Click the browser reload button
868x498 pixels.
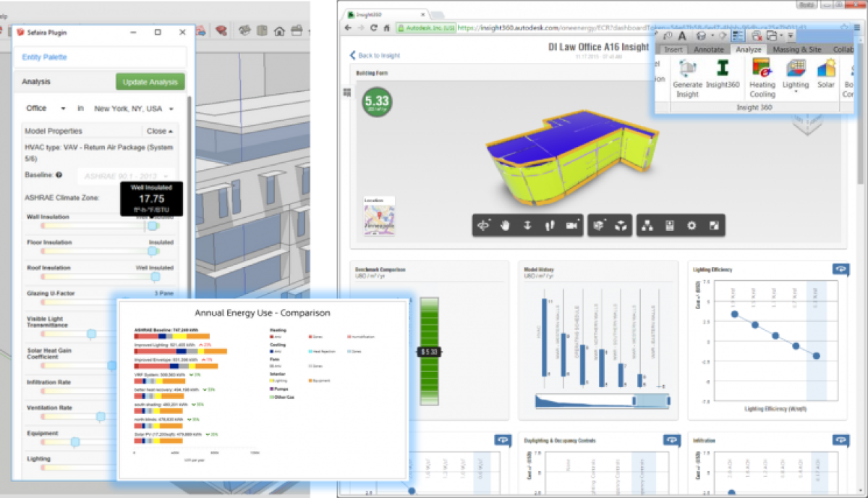pos(373,28)
